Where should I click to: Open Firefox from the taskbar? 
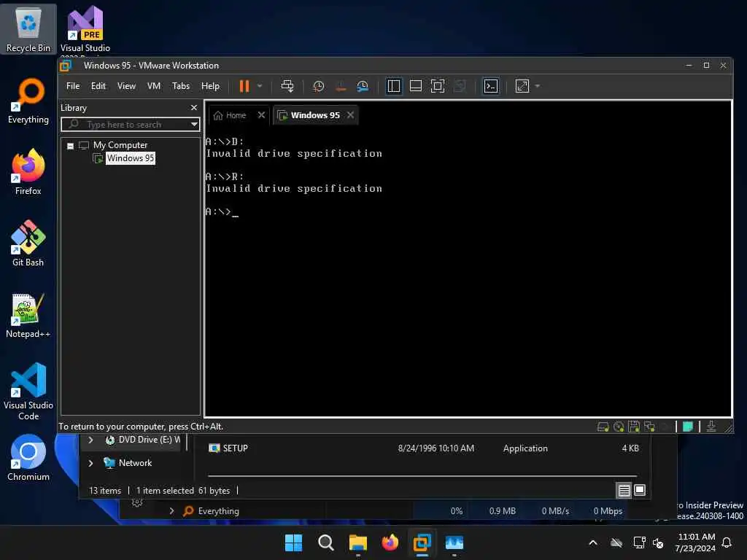tap(390, 542)
